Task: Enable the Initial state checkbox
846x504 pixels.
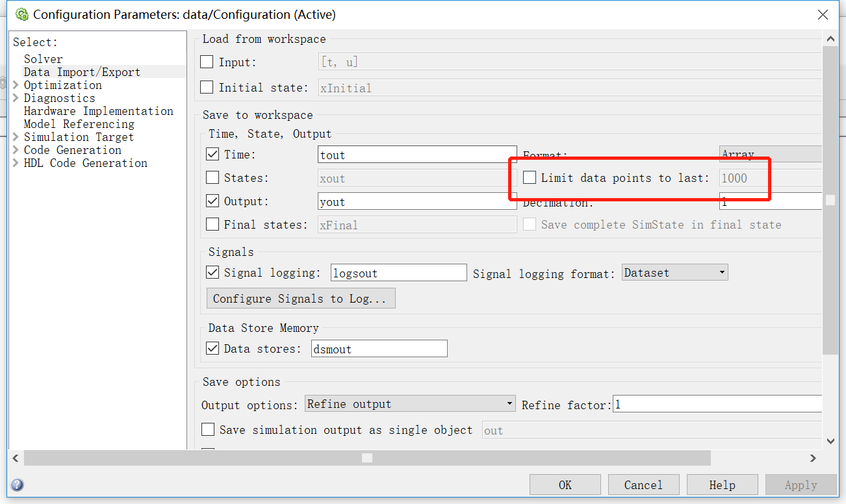Action: pyautogui.click(x=208, y=85)
